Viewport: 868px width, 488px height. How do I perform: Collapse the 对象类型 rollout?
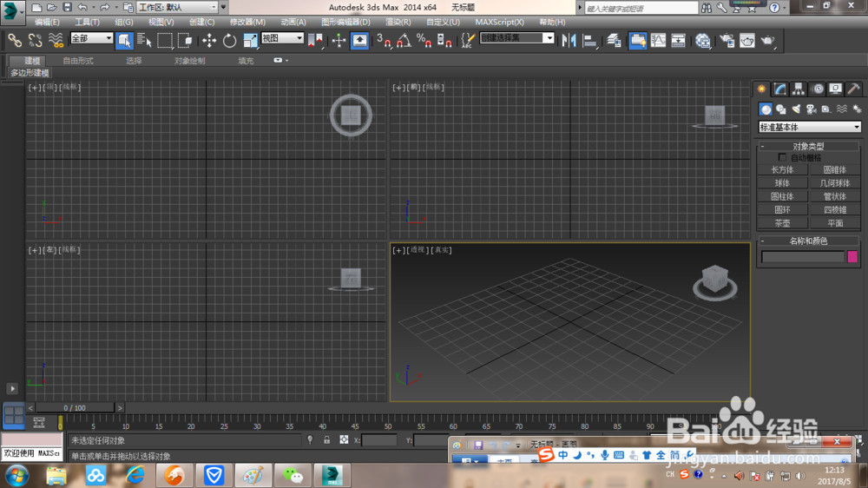click(808, 147)
